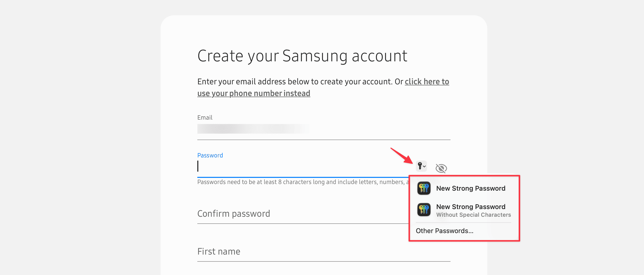Open the password autofill key icon
The width and height of the screenshot is (644, 275).
(421, 166)
